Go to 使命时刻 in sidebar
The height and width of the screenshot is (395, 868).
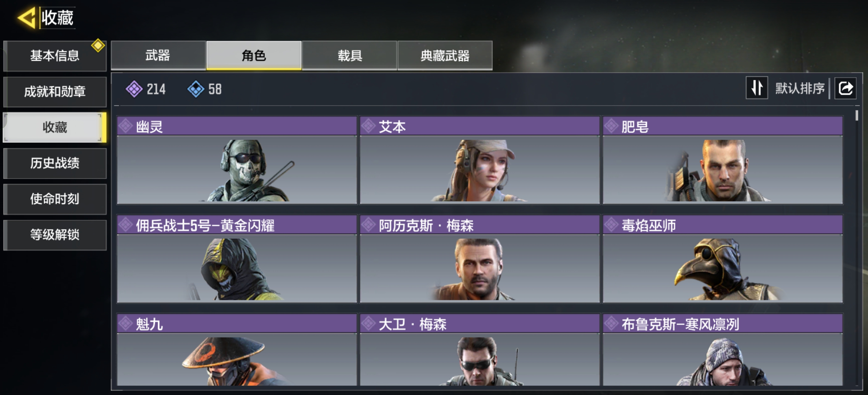pos(55,199)
